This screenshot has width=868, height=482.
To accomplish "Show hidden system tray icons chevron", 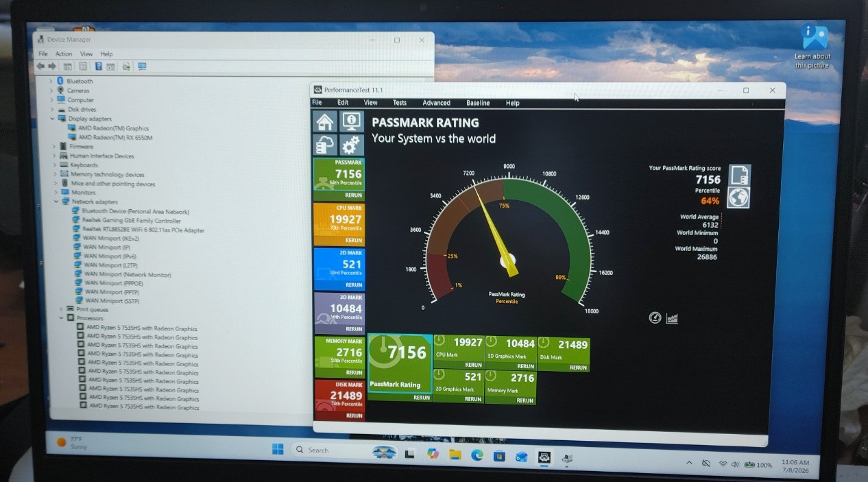I will click(689, 463).
